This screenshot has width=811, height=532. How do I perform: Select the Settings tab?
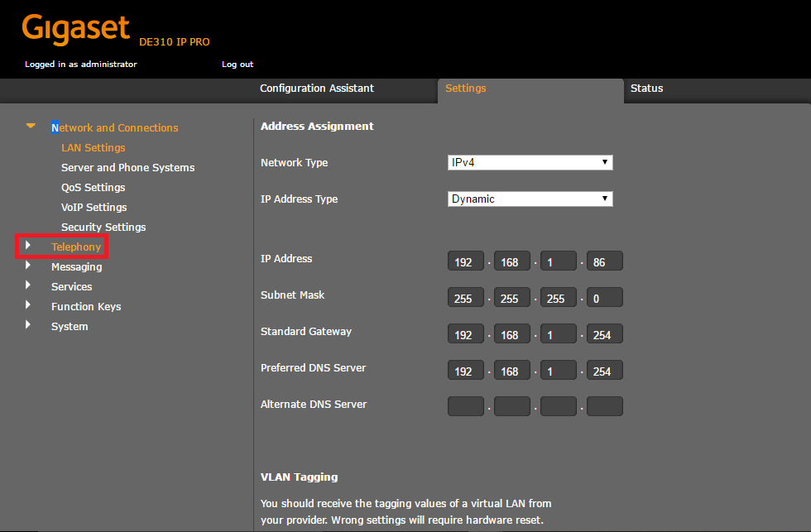coord(465,88)
